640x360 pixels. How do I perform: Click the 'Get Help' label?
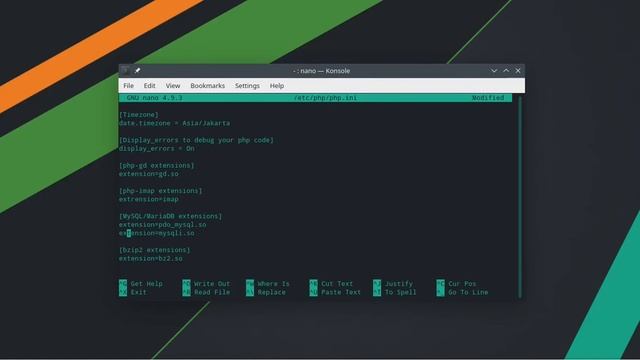(147, 284)
